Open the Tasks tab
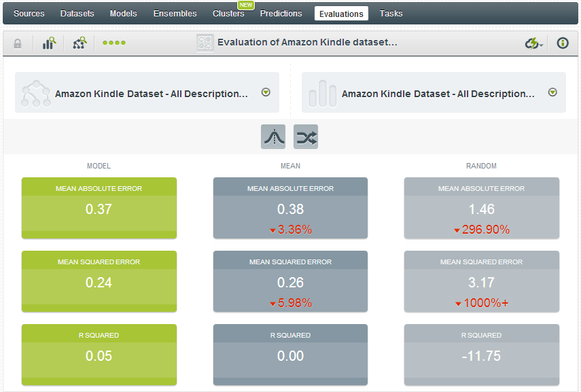Screen dimensions: 581x392 pos(391,14)
